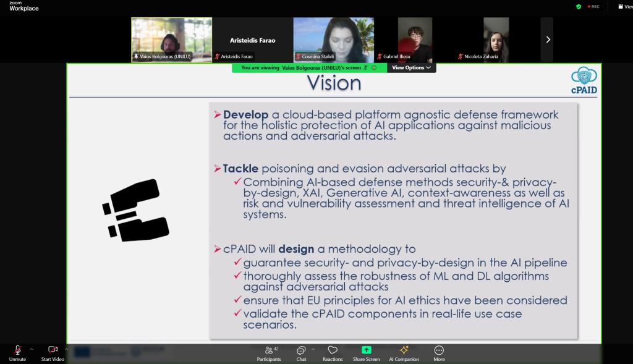Launch the AI Companion
Image resolution: width=633 pixels, height=364 pixels.
pyautogui.click(x=404, y=353)
